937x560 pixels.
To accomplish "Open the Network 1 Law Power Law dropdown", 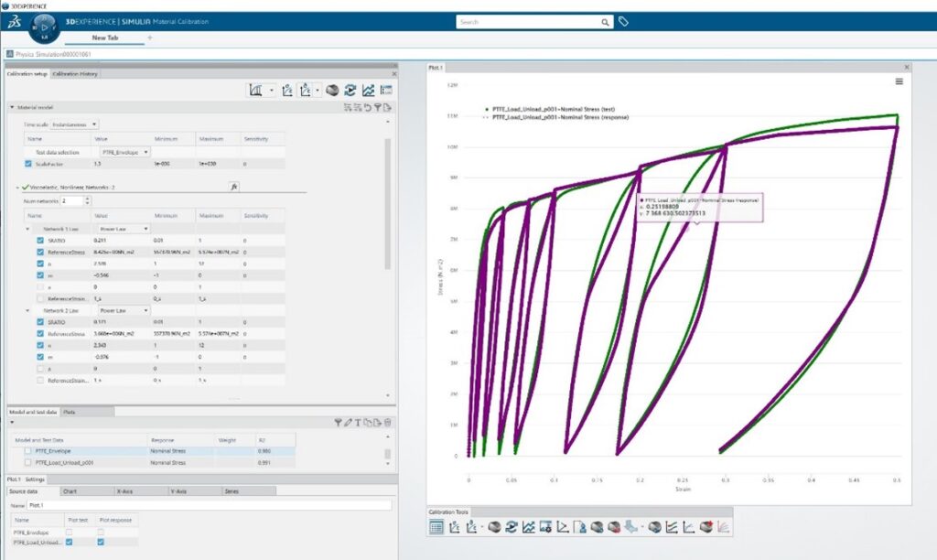I will [123, 229].
